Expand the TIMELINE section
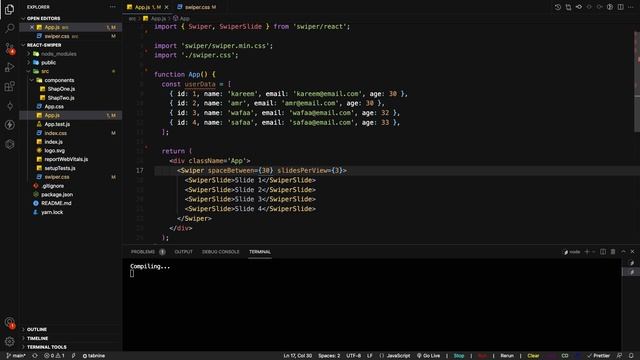The height and width of the screenshot is (360, 640). point(38,338)
